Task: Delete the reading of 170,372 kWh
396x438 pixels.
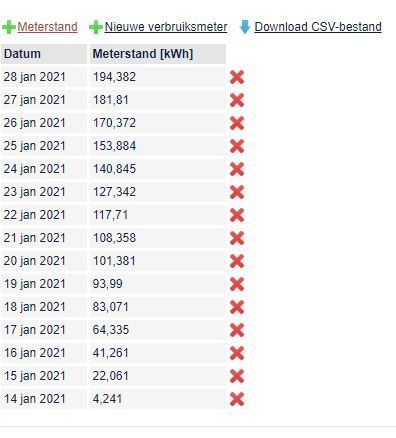Action: pyautogui.click(x=237, y=123)
